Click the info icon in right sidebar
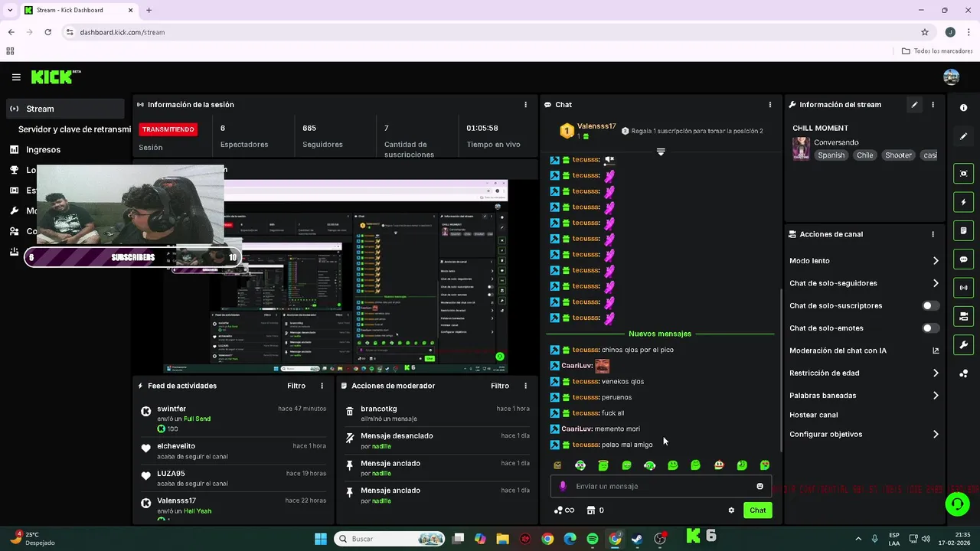The width and height of the screenshot is (980, 551). click(x=963, y=108)
